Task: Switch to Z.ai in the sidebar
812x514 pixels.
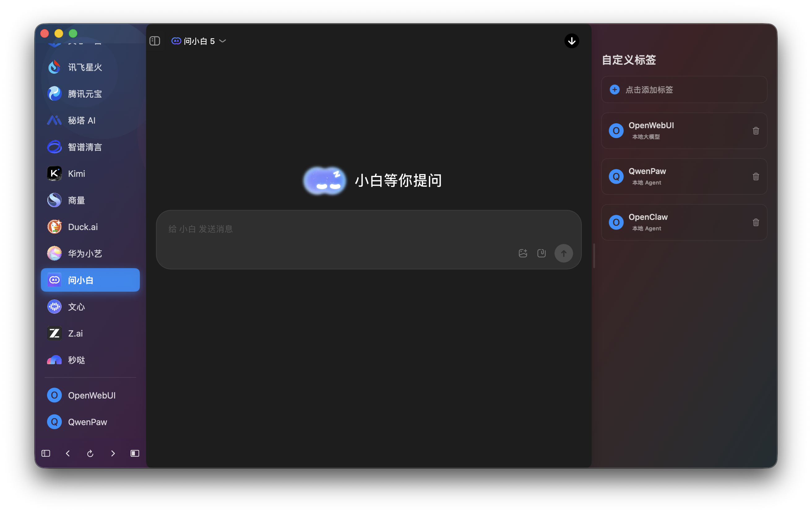Action: point(90,333)
